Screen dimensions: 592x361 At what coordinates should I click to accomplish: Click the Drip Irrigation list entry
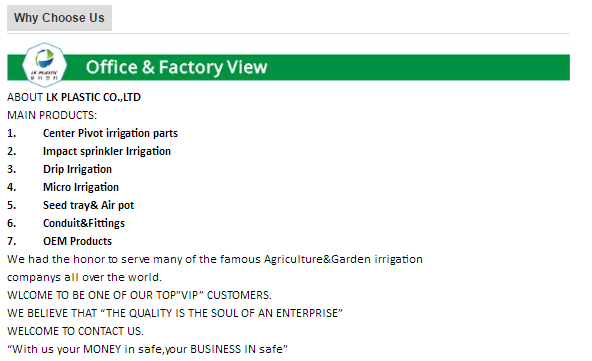coord(77,169)
